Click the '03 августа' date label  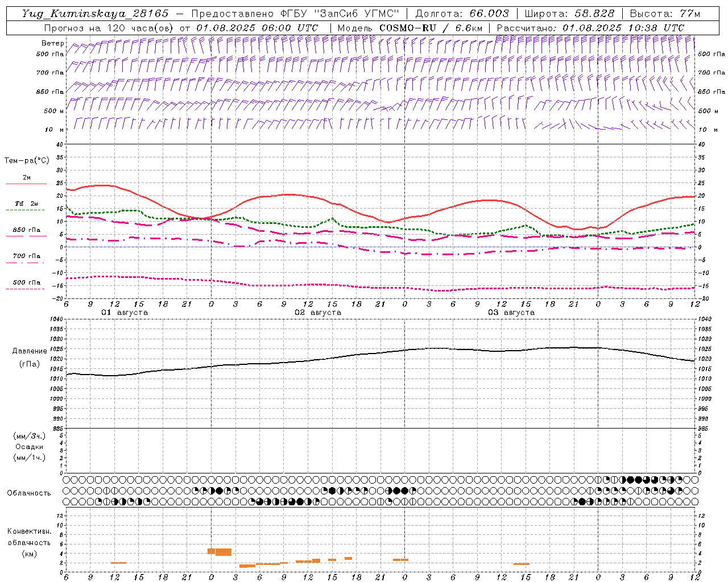pos(511,313)
